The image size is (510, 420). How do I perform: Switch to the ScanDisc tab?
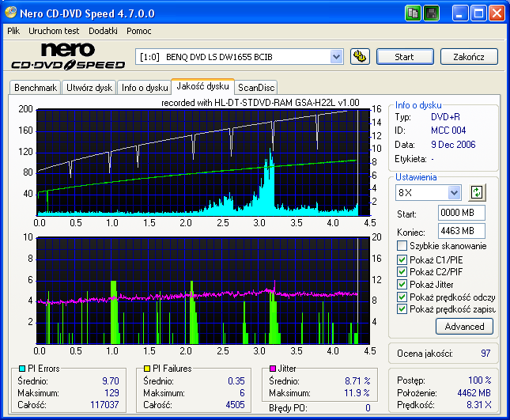[x=255, y=88]
